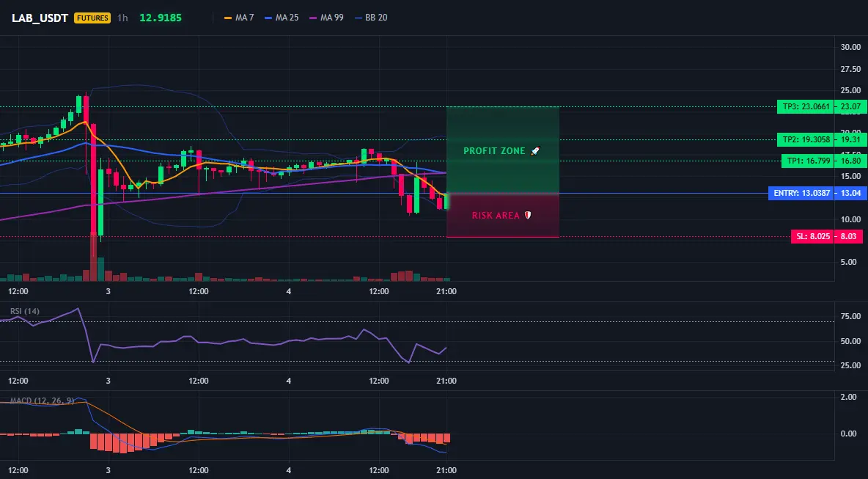Image resolution: width=868 pixels, height=479 pixels.
Task: Click the 25.00 price axis value
Action: 851,90
